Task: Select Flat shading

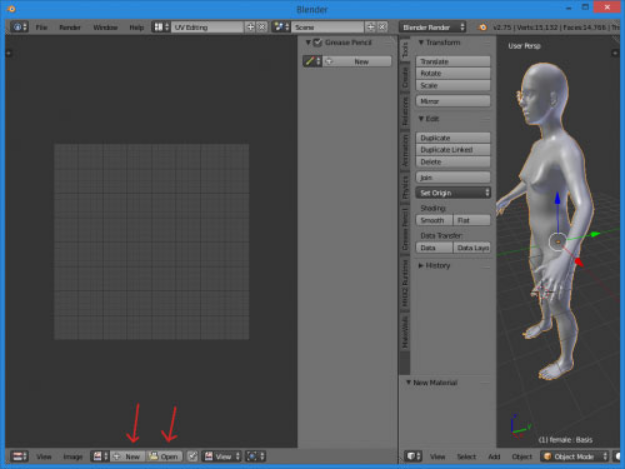Action: tap(472, 220)
